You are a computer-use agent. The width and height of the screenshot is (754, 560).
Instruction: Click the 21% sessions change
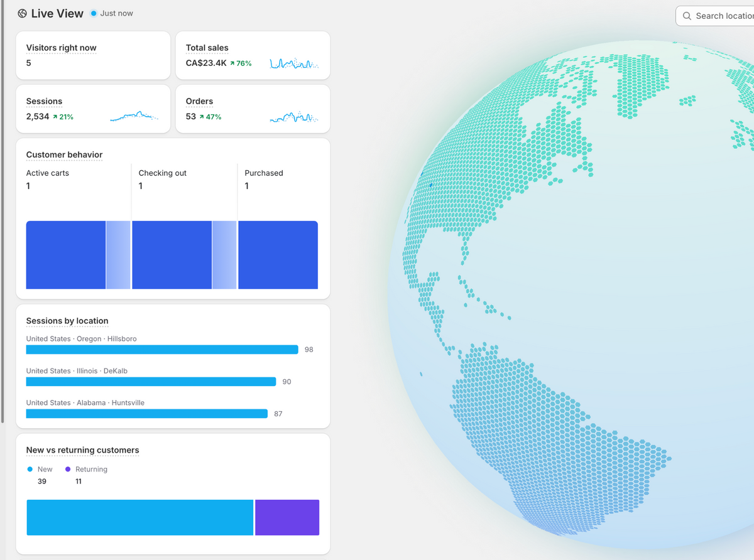point(66,117)
